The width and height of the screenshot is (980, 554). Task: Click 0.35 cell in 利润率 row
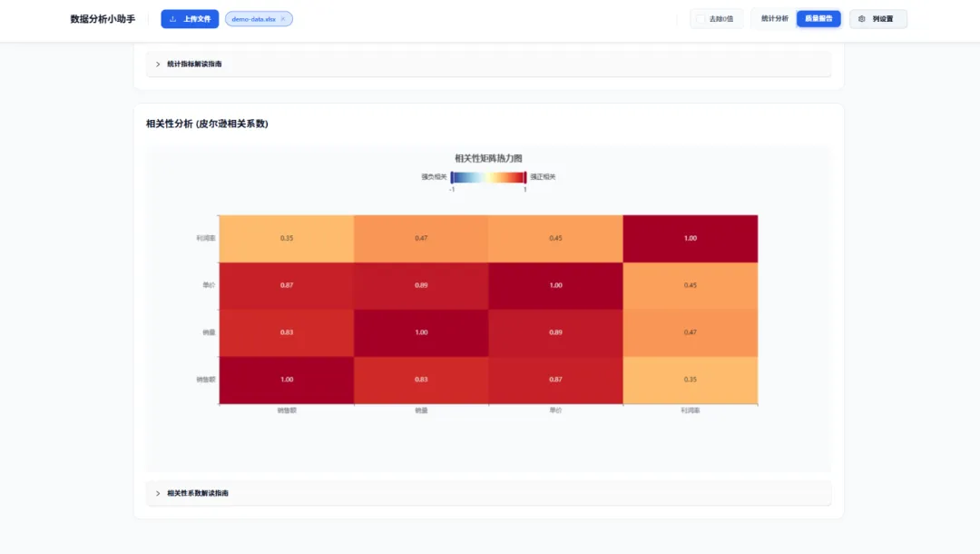[x=286, y=238]
